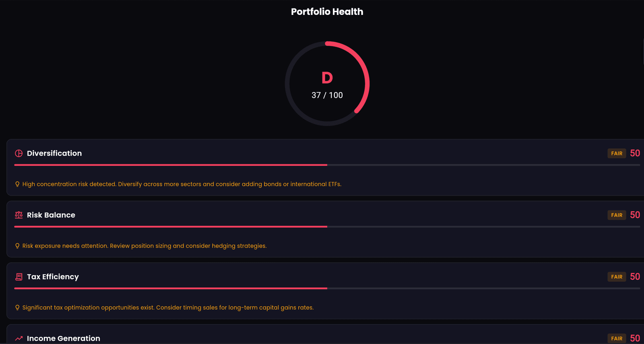
Task: Click the Tax Efficiency score of 50
Action: click(x=635, y=277)
